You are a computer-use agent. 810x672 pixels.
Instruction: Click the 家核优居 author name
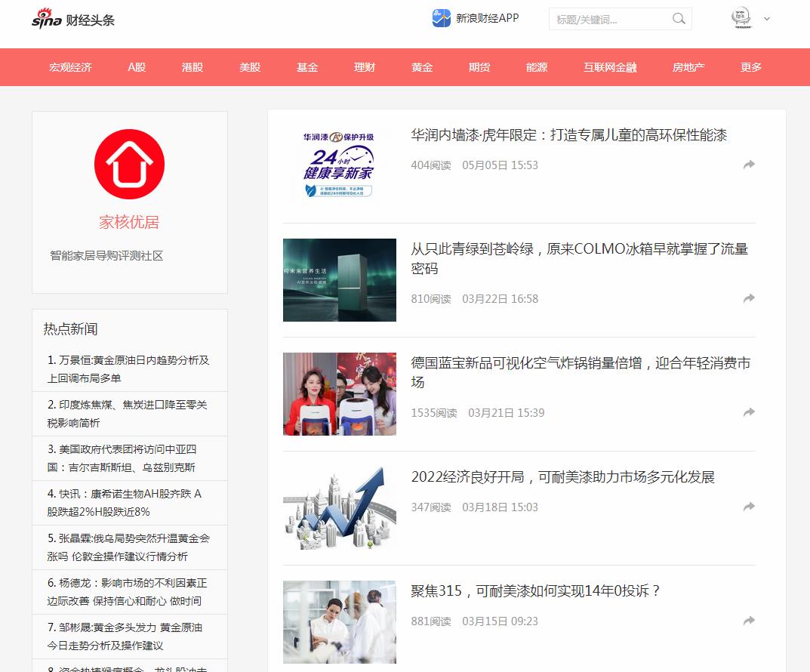tap(129, 222)
